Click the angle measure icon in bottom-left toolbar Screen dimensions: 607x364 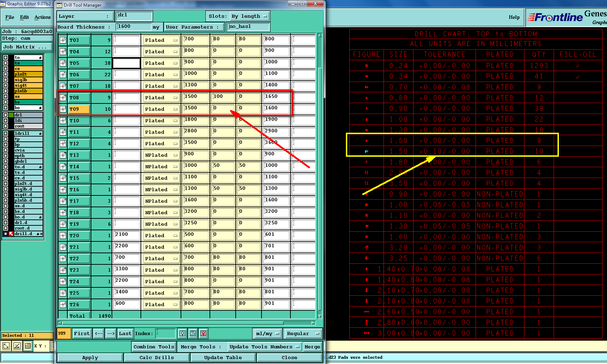[17, 346]
